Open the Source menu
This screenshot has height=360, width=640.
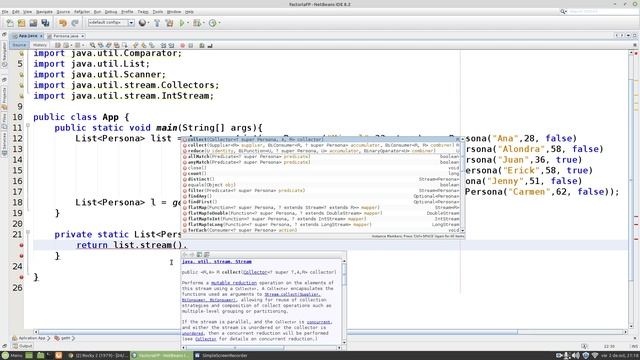(63, 12)
